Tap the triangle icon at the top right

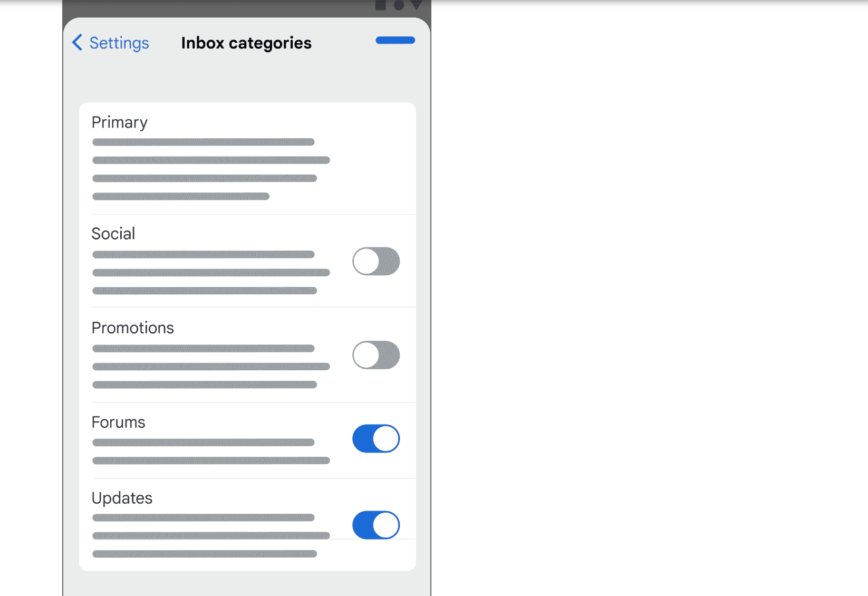[416, 4]
